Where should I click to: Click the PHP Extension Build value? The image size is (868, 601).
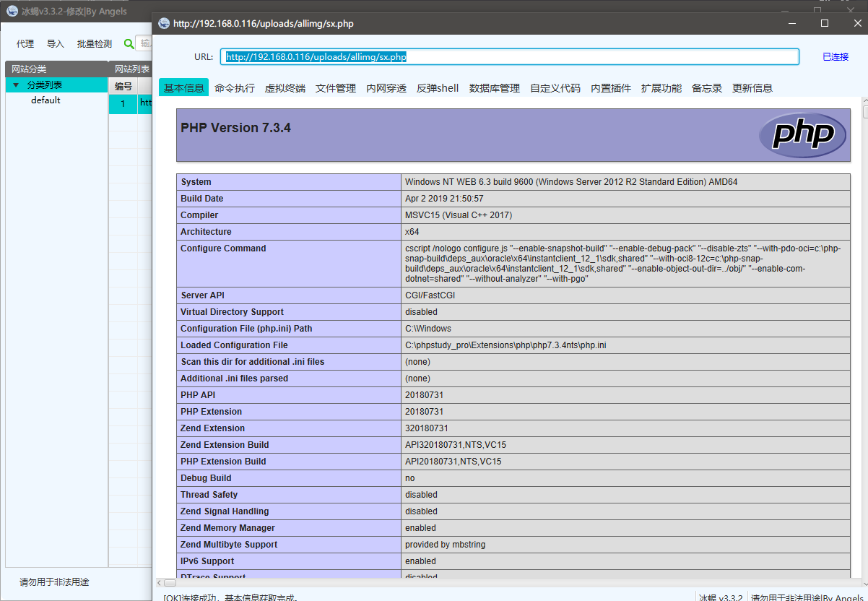(x=453, y=462)
